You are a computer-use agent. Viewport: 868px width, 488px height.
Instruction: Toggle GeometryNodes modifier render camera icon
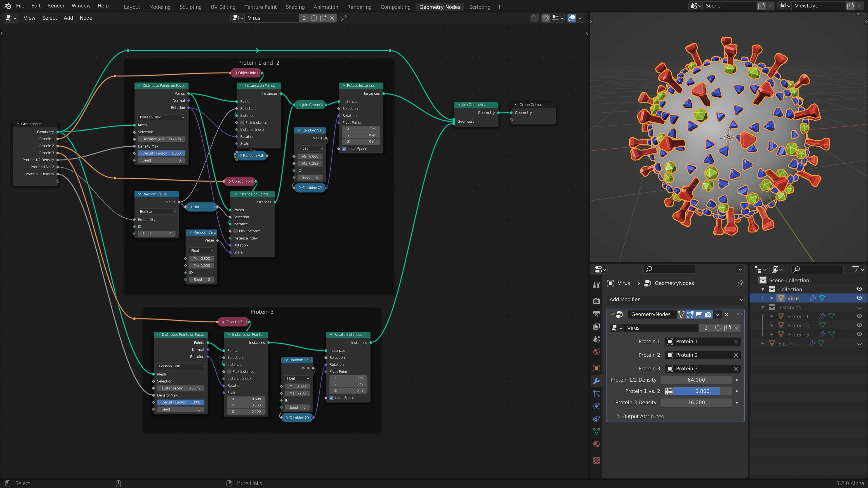tap(708, 314)
